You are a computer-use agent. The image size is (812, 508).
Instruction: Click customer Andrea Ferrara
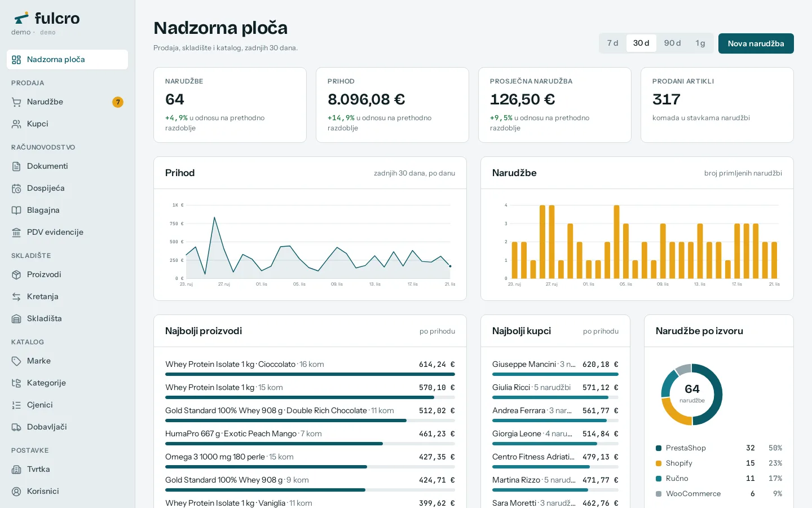pyautogui.click(x=555, y=415)
